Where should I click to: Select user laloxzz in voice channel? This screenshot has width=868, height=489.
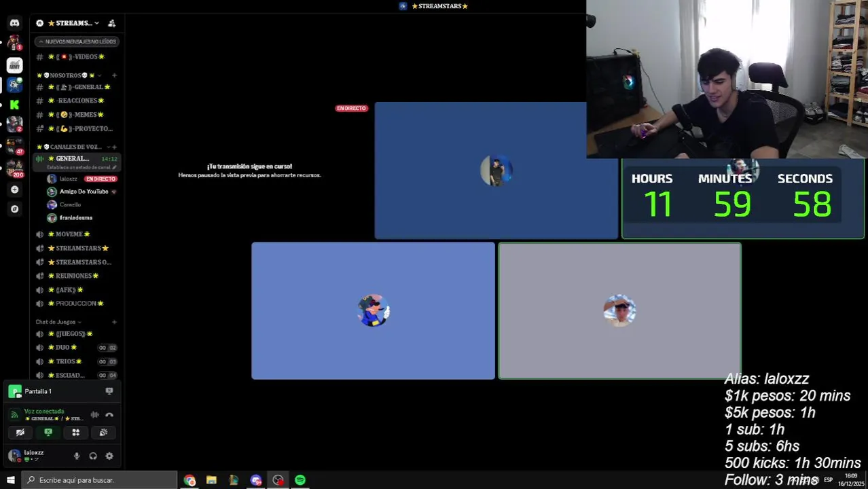68,179
